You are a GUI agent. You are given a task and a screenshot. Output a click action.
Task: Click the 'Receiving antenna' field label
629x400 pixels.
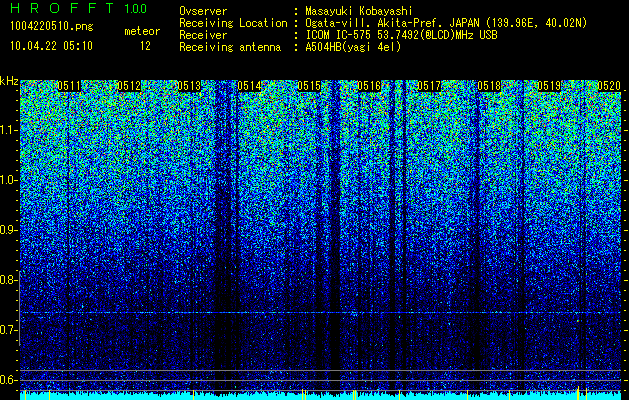coord(230,47)
